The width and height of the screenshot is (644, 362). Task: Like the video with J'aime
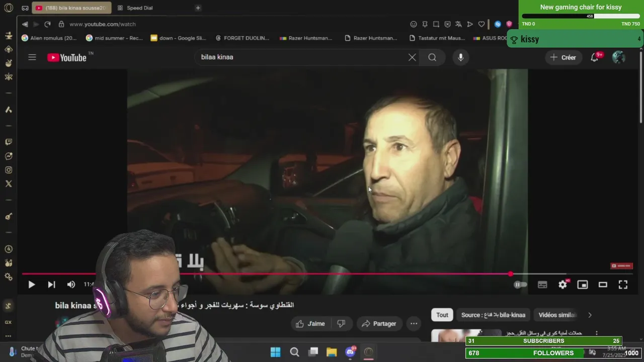pos(310,324)
